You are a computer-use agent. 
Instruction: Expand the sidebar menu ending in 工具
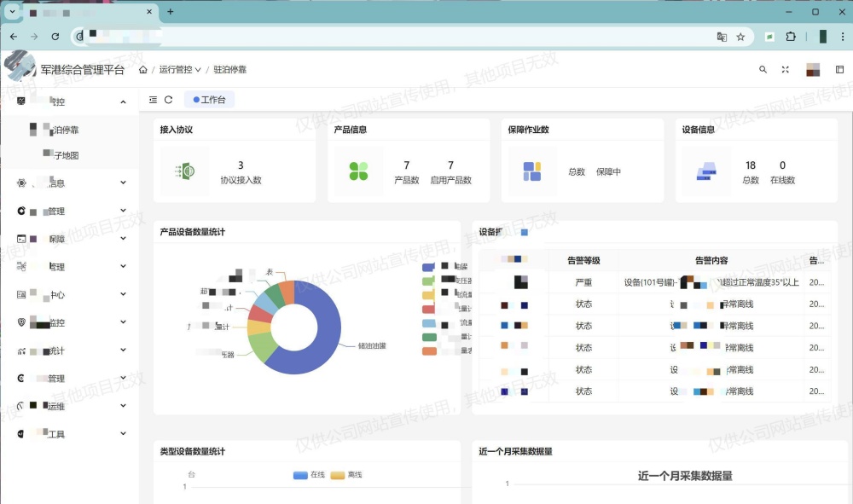click(123, 434)
